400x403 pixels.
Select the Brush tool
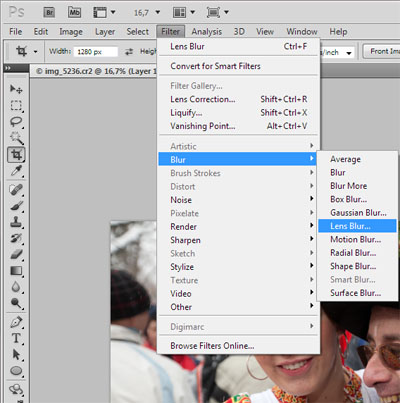(16, 206)
